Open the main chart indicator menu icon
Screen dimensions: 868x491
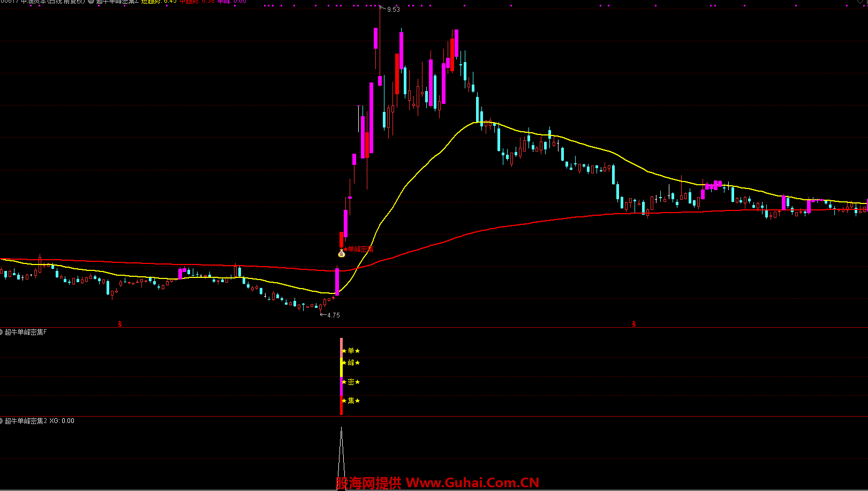click(91, 2)
